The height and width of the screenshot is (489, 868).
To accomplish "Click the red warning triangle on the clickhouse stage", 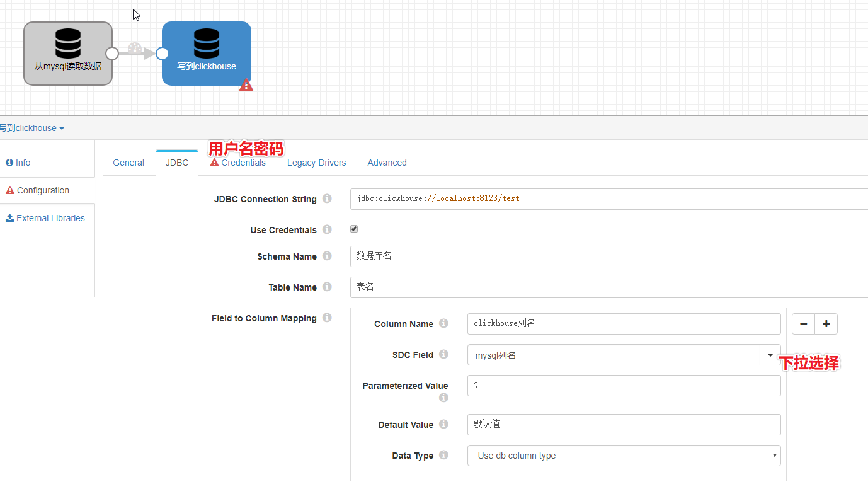I will click(x=246, y=84).
